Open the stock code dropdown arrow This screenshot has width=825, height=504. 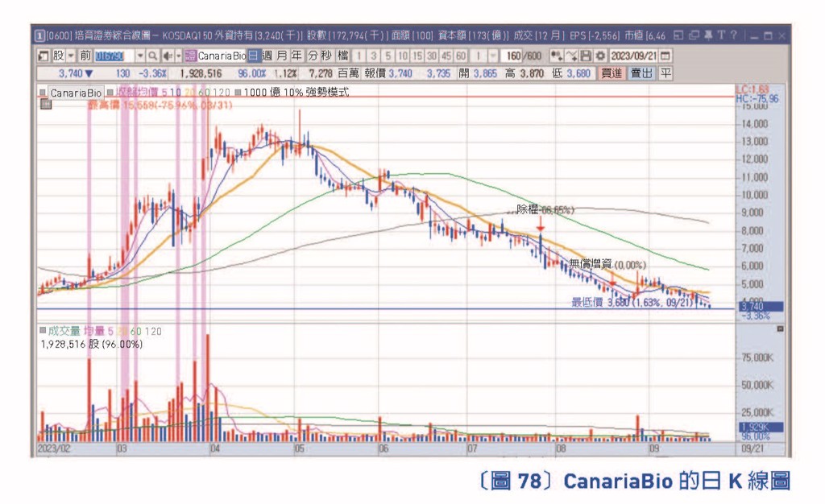pos(140,56)
